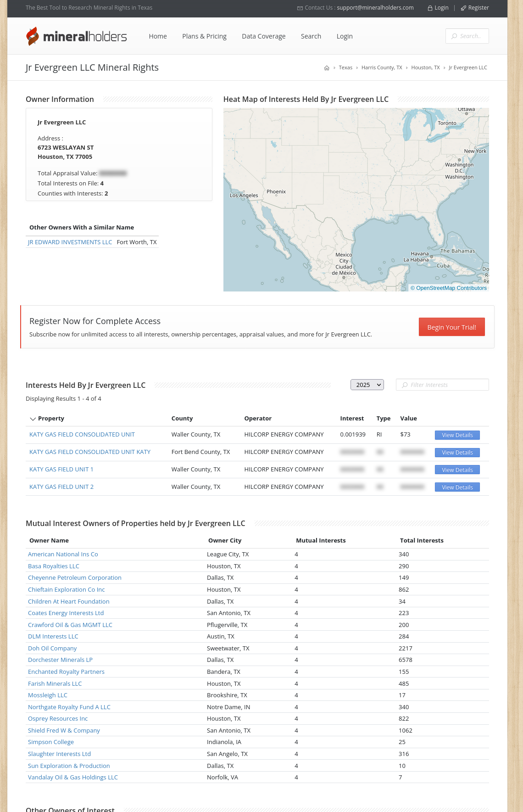The image size is (523, 812).
Task: Click the Begin Your Trial button
Action: pos(452,327)
